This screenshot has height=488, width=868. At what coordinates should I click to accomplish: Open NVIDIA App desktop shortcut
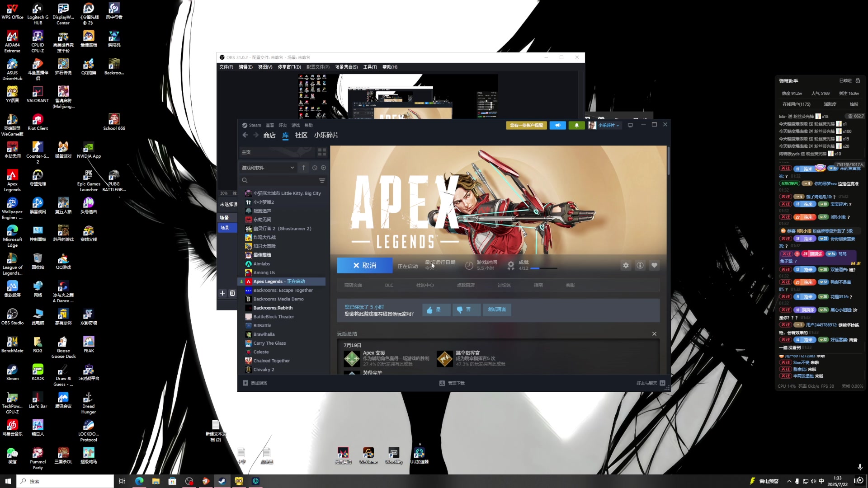click(x=89, y=150)
